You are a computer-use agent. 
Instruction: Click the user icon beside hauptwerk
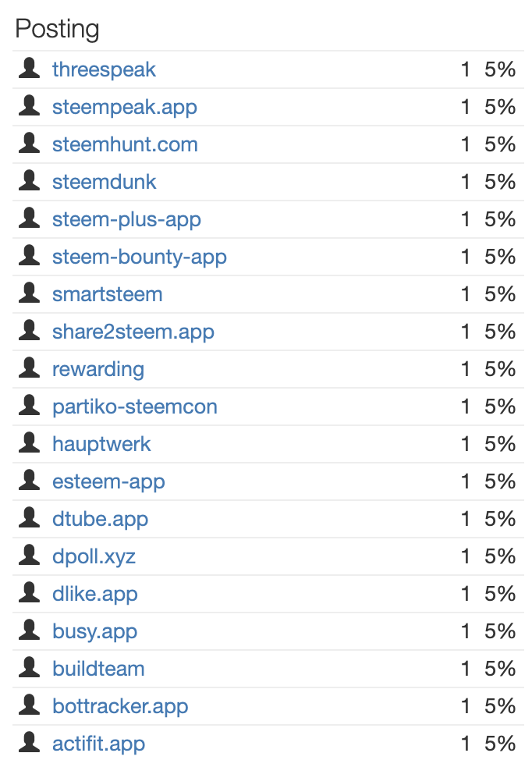point(29,443)
